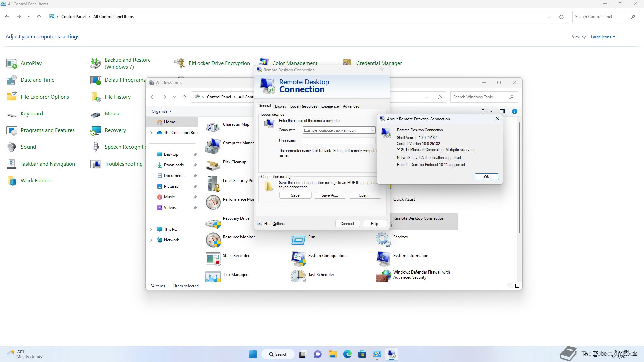Open Sound settings icon
Image resolution: width=644 pixels, height=362 pixels.
point(12,147)
